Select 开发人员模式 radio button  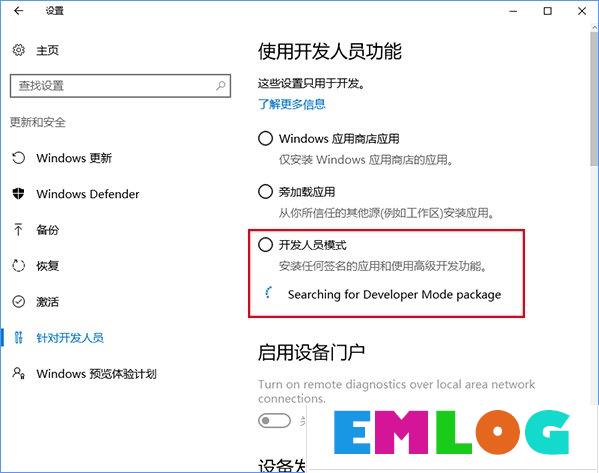[265, 245]
